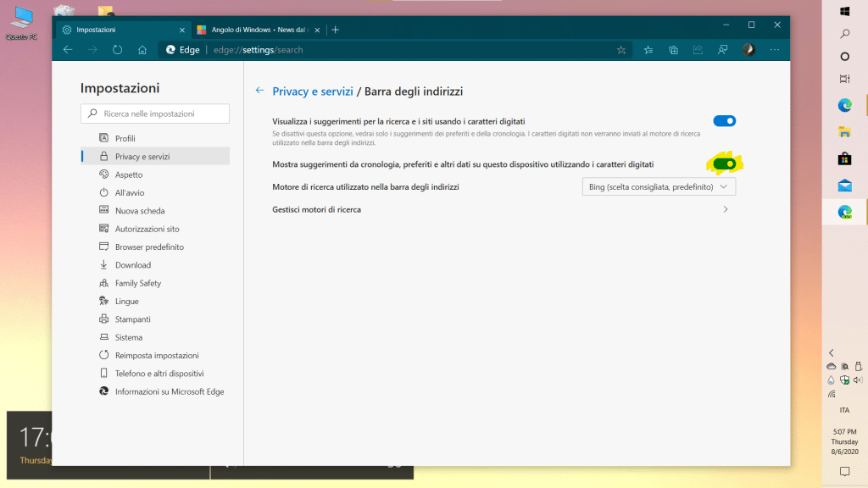
Task: Select Reimposta impostazioni in sidebar
Action: (x=157, y=355)
